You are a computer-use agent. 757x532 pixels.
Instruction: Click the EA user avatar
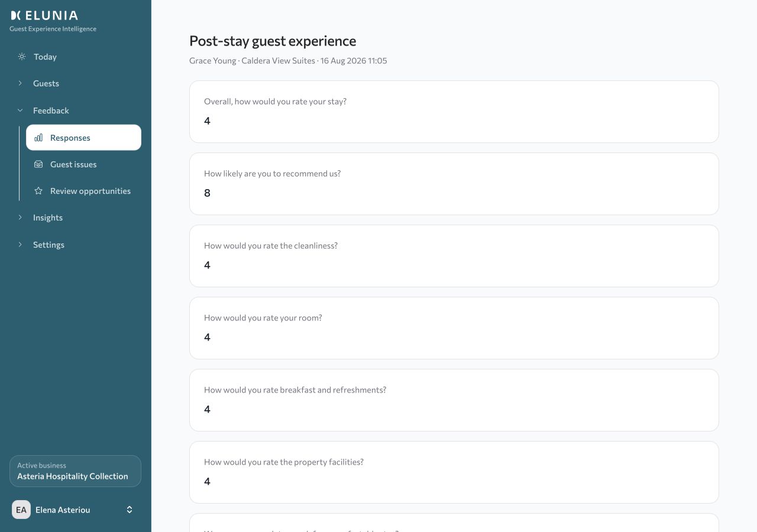(21, 510)
